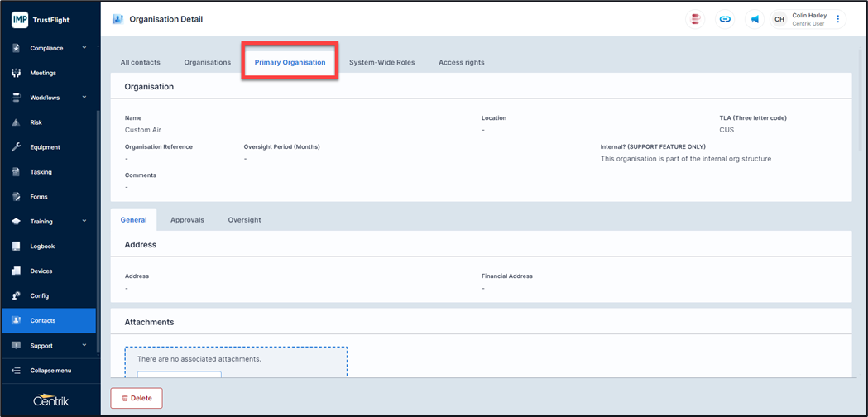Click Collapse menu in the sidebar
Viewport: 868px width, 417px height.
(x=50, y=371)
